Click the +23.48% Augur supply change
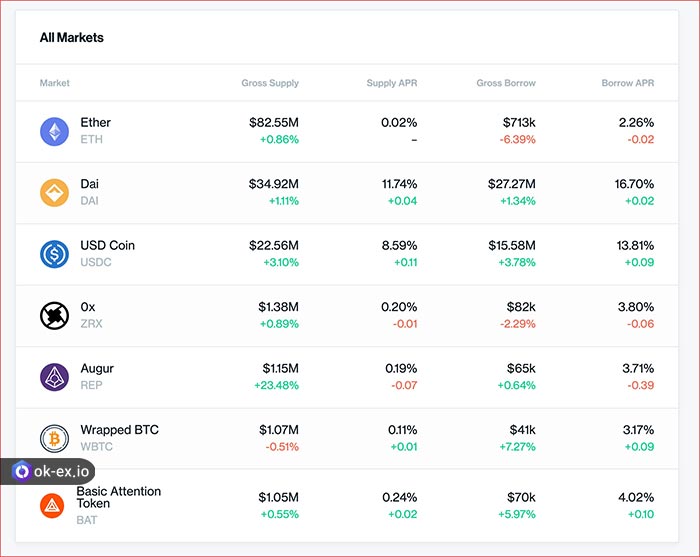The height and width of the screenshot is (557, 700). [276, 385]
